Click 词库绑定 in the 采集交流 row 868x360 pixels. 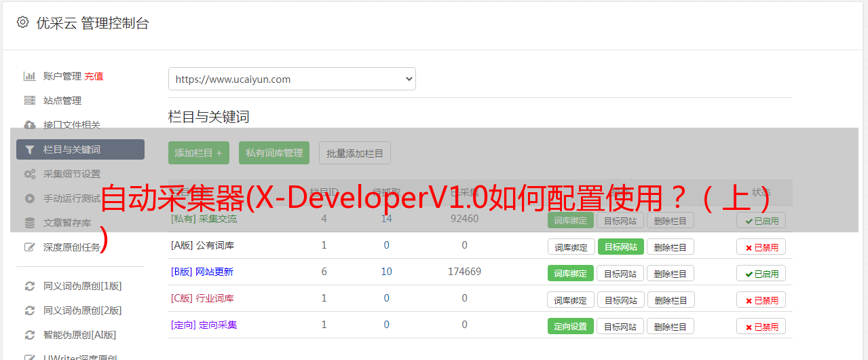[571, 220]
